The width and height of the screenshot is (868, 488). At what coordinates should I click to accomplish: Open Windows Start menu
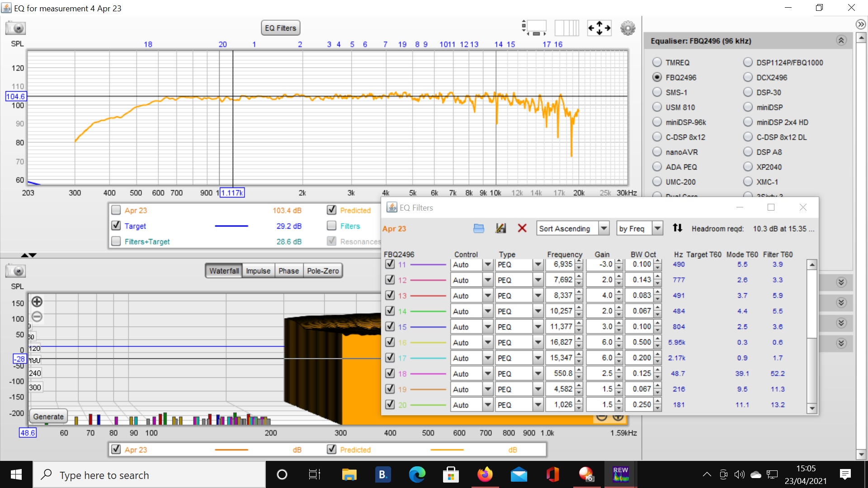pos(16,474)
